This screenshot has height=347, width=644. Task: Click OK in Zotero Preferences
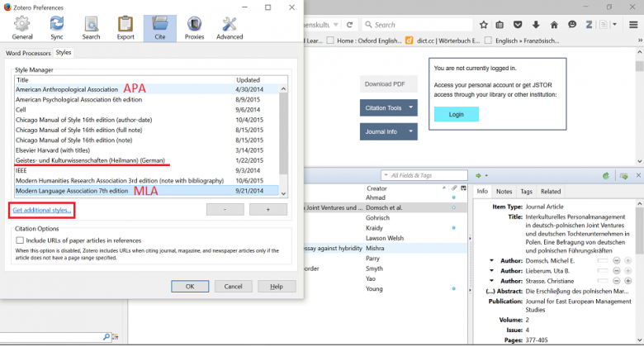click(x=190, y=287)
